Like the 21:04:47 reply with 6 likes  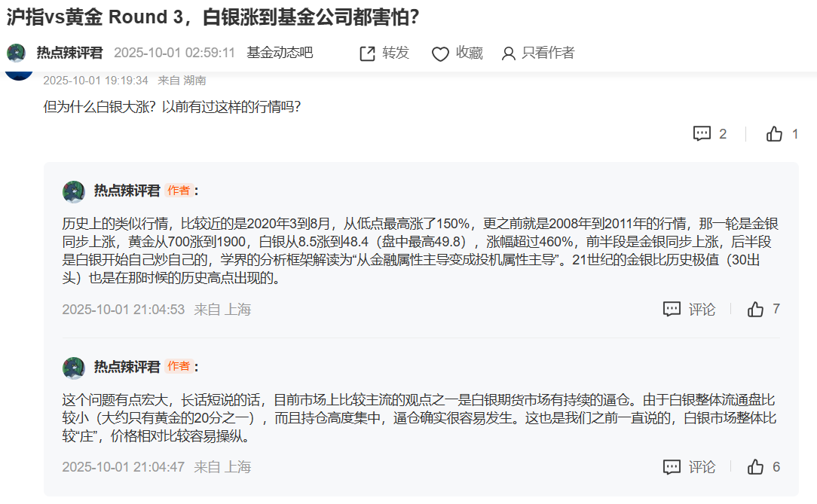(x=755, y=467)
